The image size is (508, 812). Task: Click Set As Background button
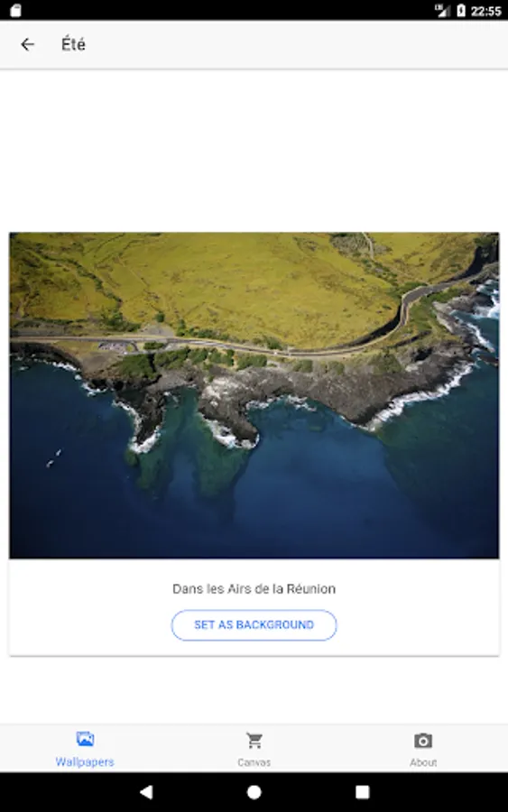coord(254,625)
